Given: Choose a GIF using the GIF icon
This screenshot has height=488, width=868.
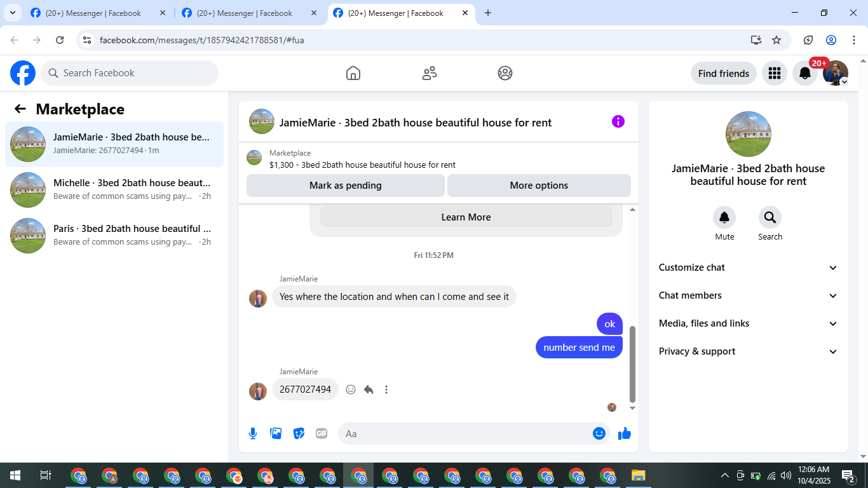Looking at the screenshot, I should pos(322,433).
